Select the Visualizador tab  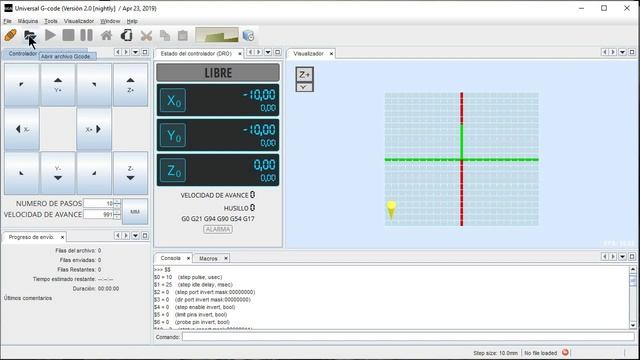308,53
